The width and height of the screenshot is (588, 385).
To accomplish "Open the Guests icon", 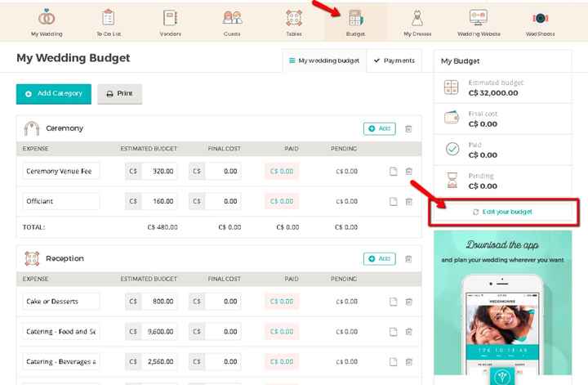I will click(232, 17).
